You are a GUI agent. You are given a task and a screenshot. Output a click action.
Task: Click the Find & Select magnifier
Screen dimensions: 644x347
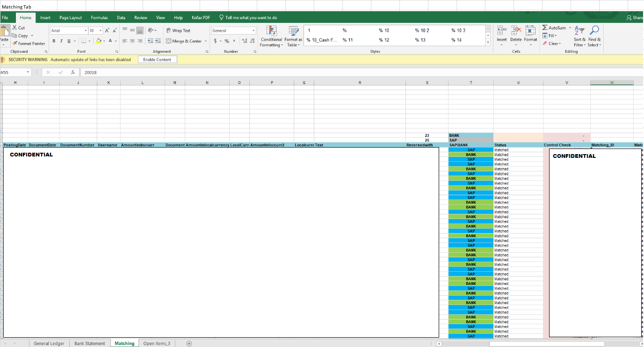tap(594, 31)
